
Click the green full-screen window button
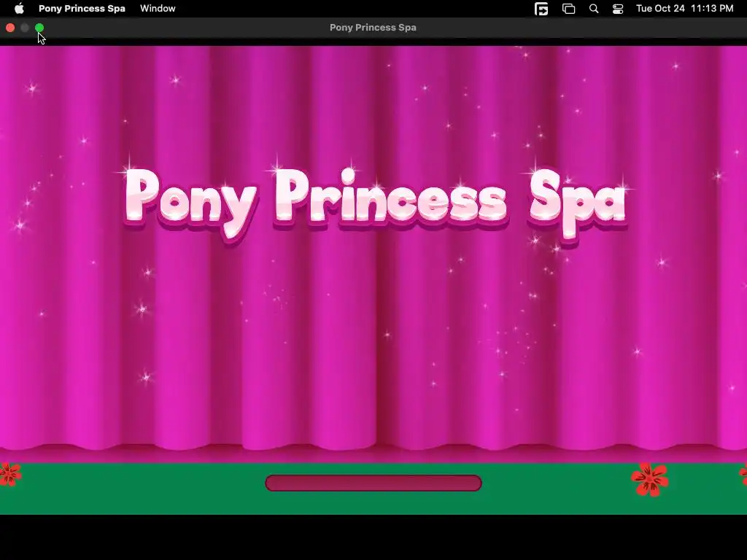click(x=39, y=28)
